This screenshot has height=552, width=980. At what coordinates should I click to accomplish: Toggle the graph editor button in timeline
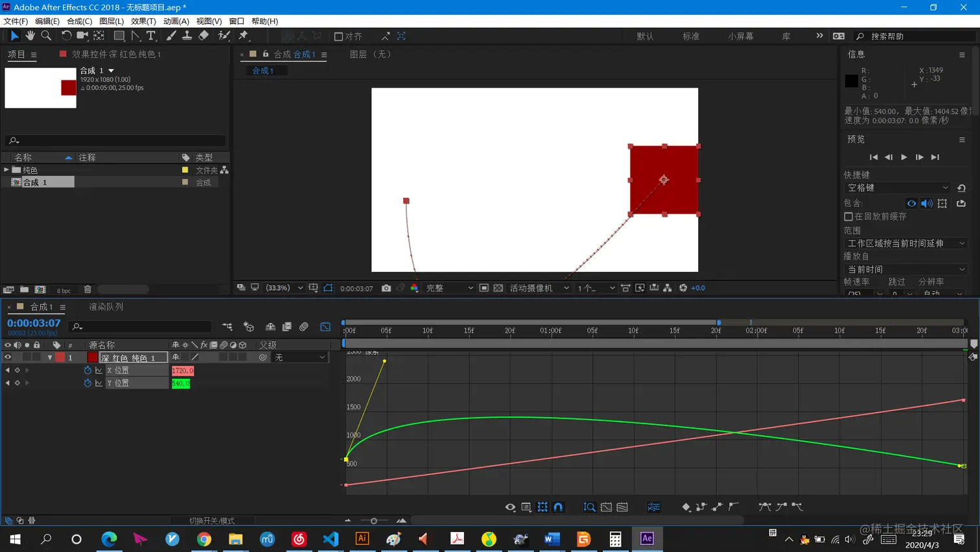[x=325, y=326]
